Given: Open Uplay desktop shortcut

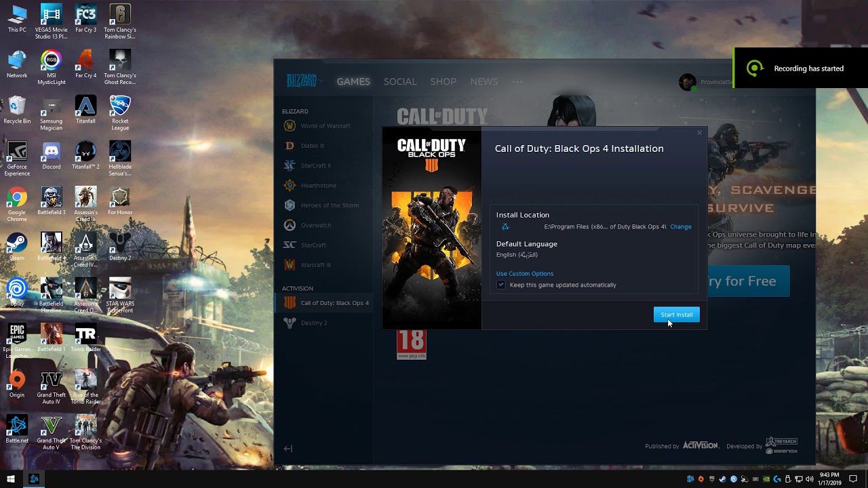Looking at the screenshot, I should 17,292.
